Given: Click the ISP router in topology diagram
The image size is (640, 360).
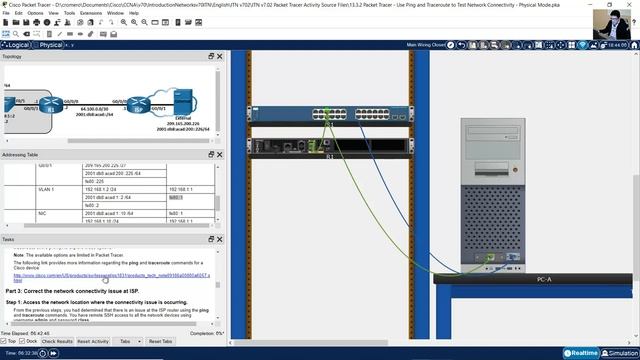Looking at the screenshot, I should pos(138,105).
